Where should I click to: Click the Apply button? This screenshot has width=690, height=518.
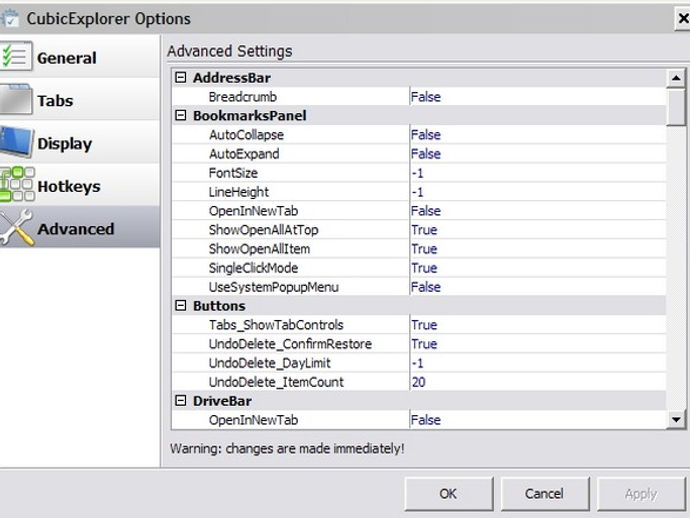pyautogui.click(x=641, y=494)
